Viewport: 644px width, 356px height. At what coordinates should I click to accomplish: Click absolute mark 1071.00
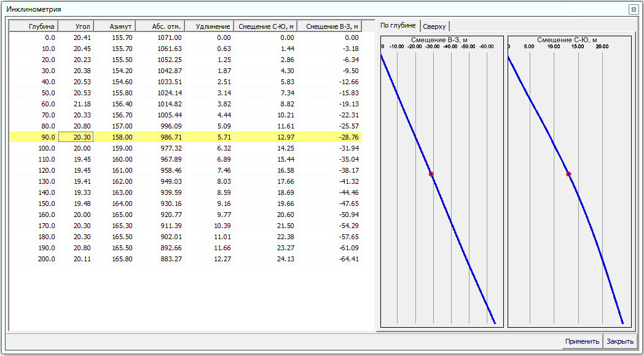tap(169, 38)
